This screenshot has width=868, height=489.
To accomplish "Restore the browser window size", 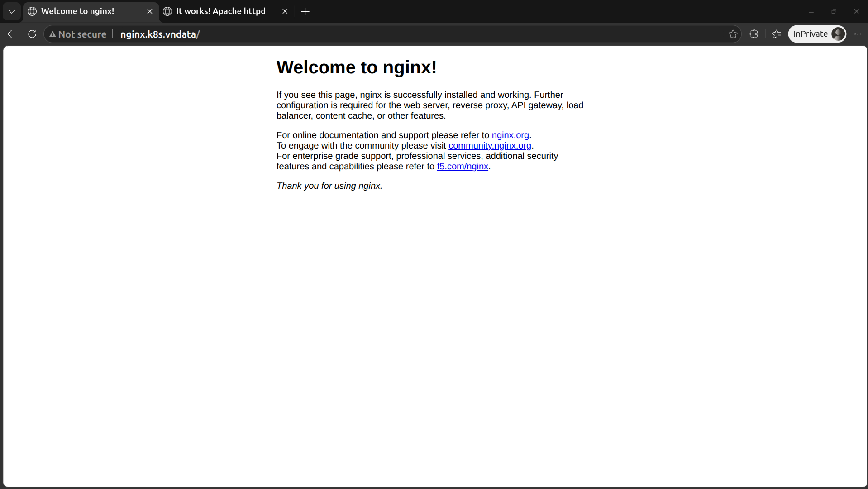I will 834,11.
